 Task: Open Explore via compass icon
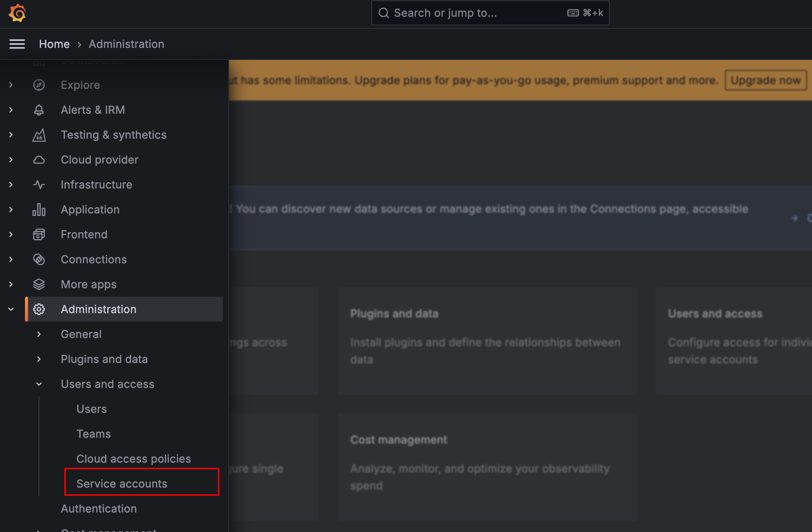pyautogui.click(x=39, y=85)
